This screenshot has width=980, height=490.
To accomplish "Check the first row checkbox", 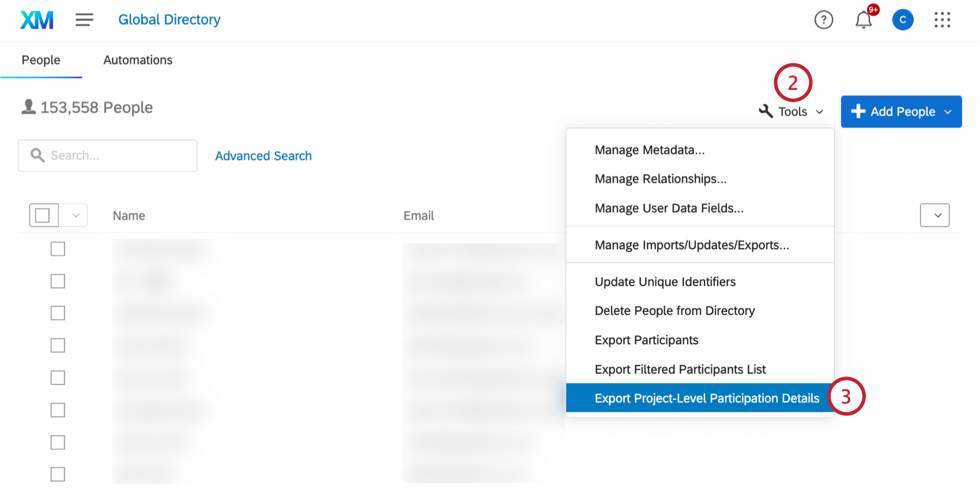I will (x=58, y=249).
